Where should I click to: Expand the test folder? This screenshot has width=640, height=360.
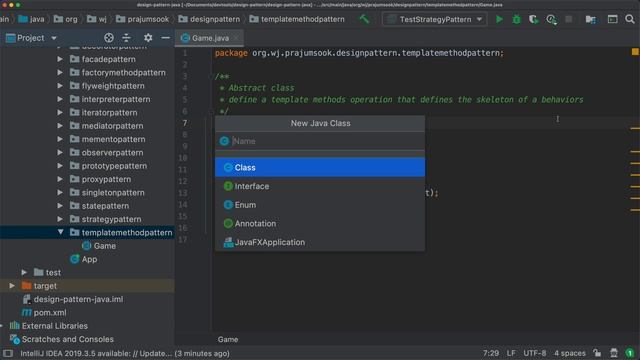pyautogui.click(x=24, y=272)
